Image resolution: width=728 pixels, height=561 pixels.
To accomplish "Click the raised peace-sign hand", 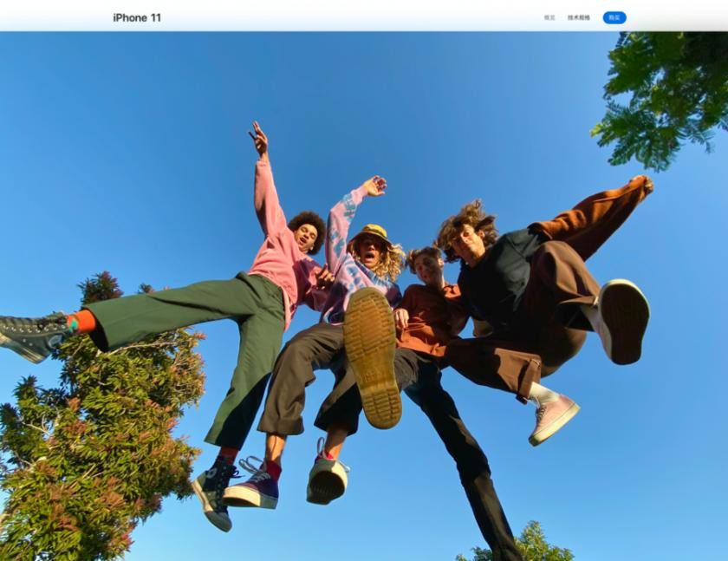I will [259, 138].
